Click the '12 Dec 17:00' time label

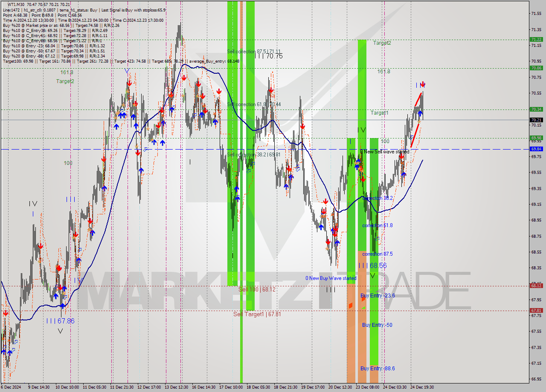pos(149,387)
